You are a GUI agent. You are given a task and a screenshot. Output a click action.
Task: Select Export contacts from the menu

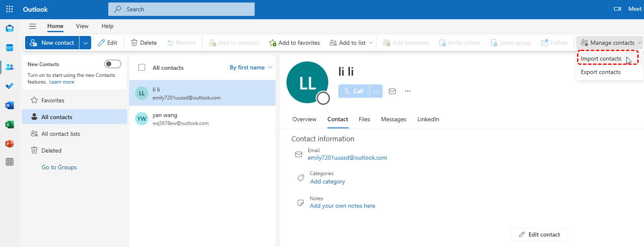(601, 72)
